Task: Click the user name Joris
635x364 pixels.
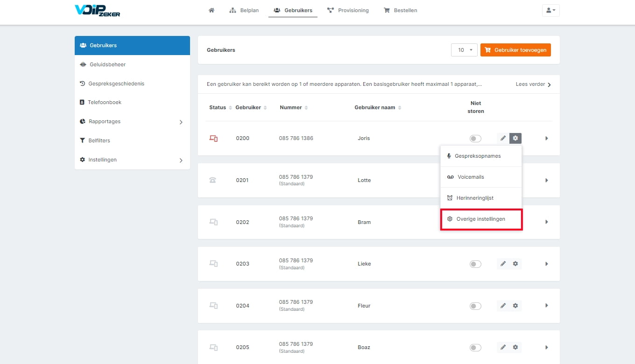Action: click(364, 138)
